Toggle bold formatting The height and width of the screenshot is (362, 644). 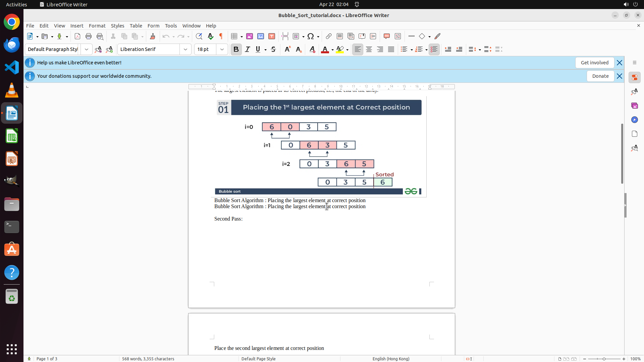(236, 49)
